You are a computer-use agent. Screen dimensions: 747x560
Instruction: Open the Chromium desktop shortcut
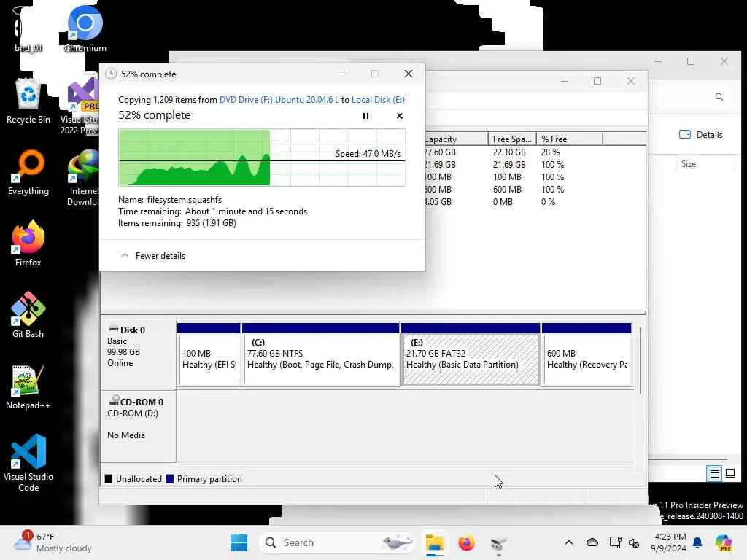pyautogui.click(x=85, y=29)
